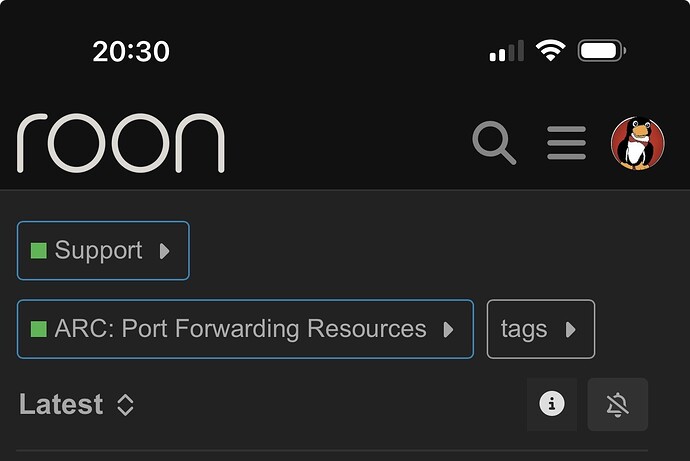This screenshot has width=690, height=461.
Task: Open the search magnifier icon
Action: point(494,143)
